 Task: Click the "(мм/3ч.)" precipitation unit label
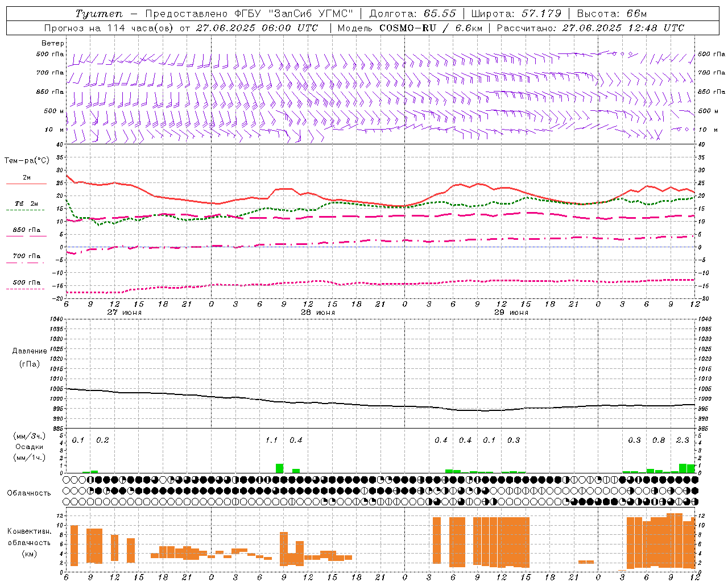(30, 436)
